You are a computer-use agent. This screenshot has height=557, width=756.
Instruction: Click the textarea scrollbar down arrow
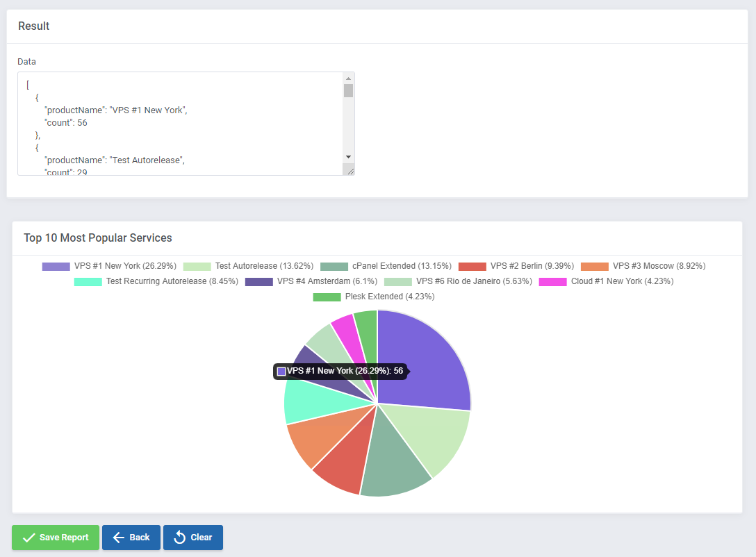pyautogui.click(x=349, y=157)
